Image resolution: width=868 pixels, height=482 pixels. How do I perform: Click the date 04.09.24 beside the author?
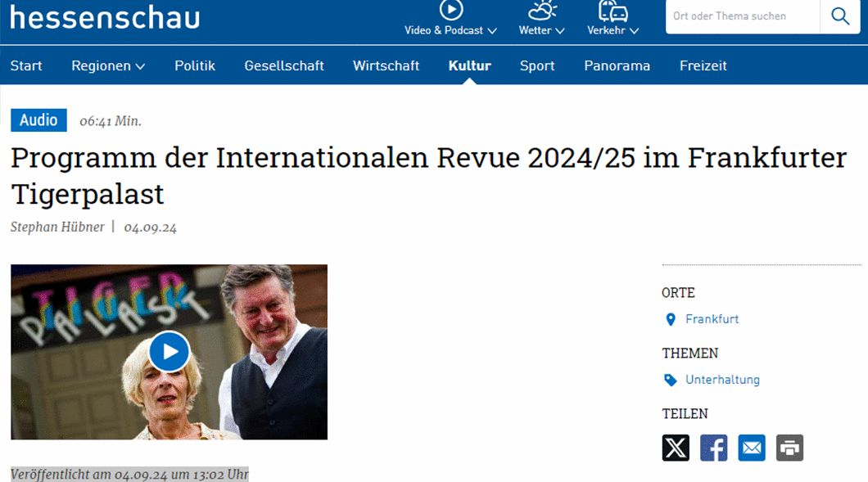pyautogui.click(x=150, y=227)
